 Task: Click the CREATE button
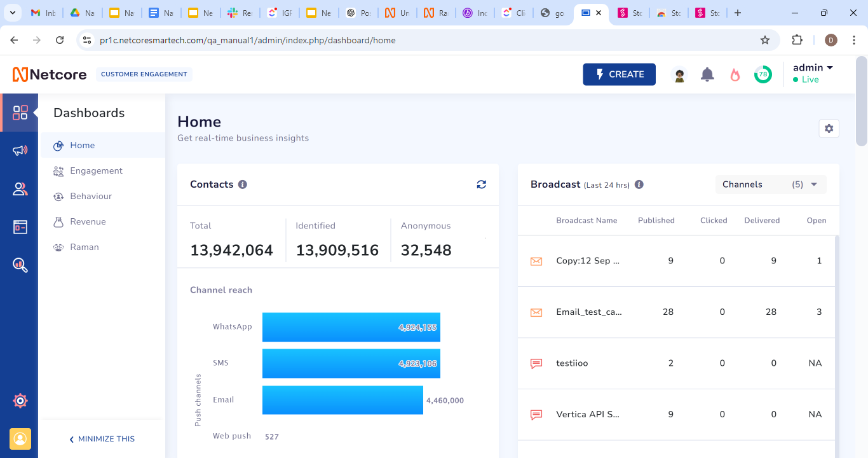(619, 74)
